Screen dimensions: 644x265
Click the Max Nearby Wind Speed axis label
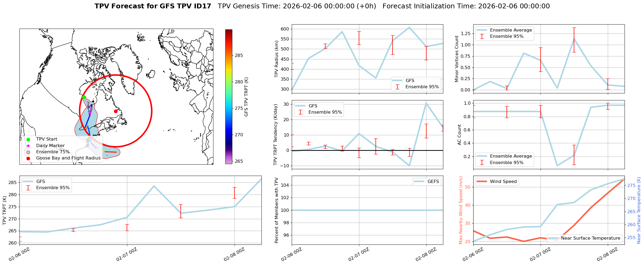click(461, 210)
